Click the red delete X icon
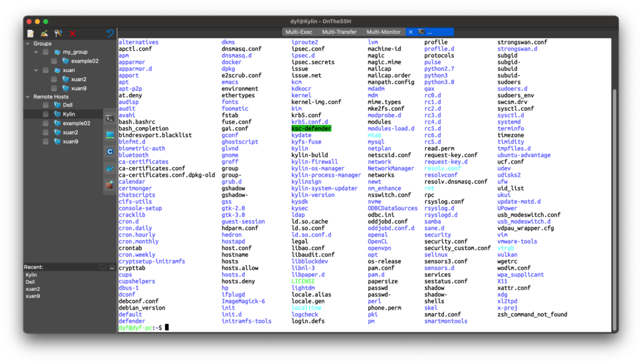Image resolution: width=642 pixels, height=364 pixels. (x=73, y=33)
